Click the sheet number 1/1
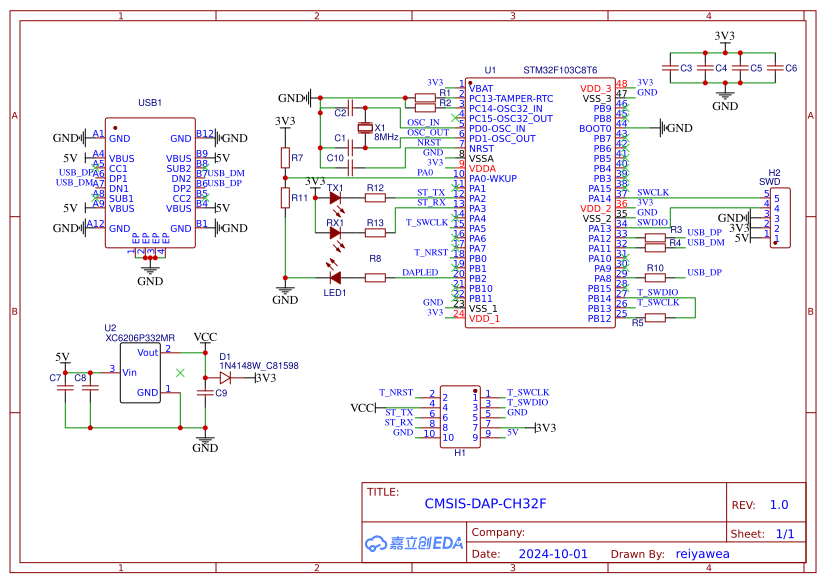Image resolution: width=826 pixels, height=583 pixels. coord(785,534)
